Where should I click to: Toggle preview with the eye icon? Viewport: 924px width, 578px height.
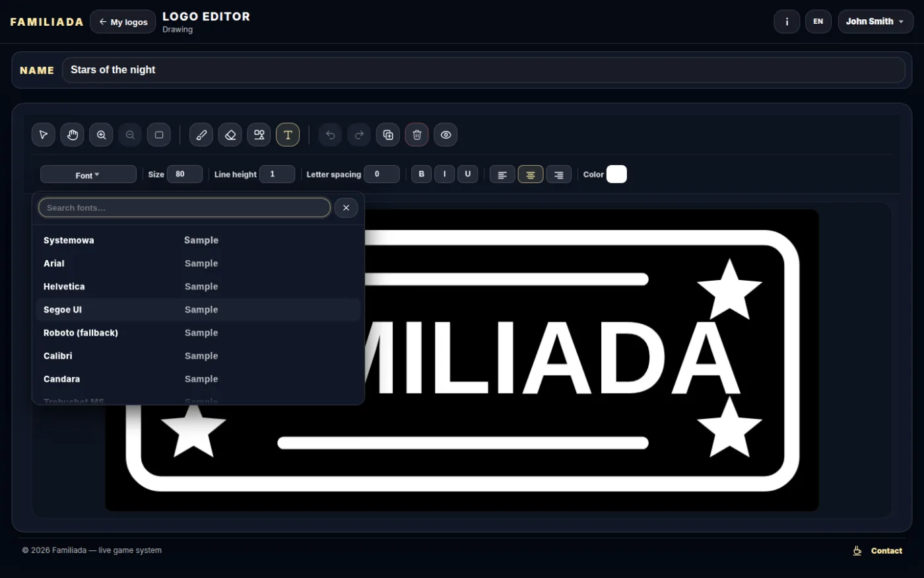[446, 135]
